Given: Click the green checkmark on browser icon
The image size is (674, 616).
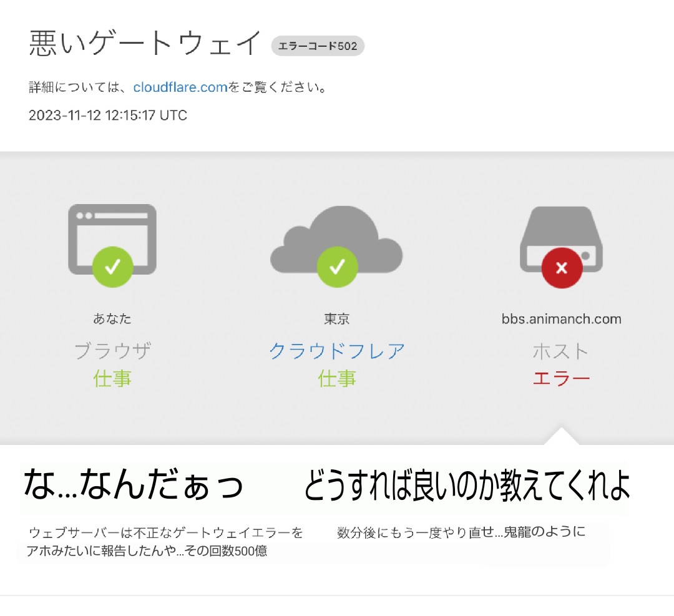Looking at the screenshot, I should click(112, 267).
